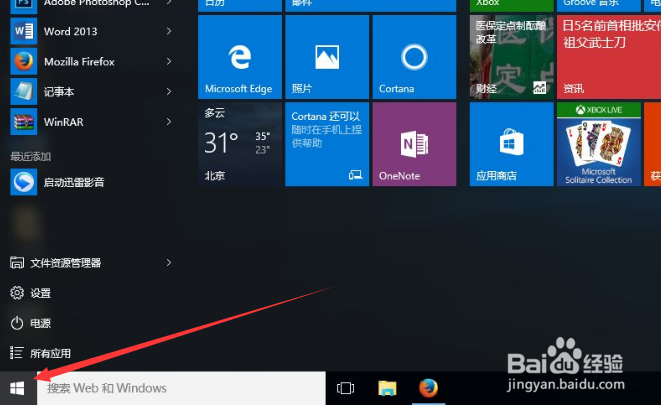The image size is (661, 407).
Task: Open File Explorer from the taskbar
Action: tap(387, 388)
